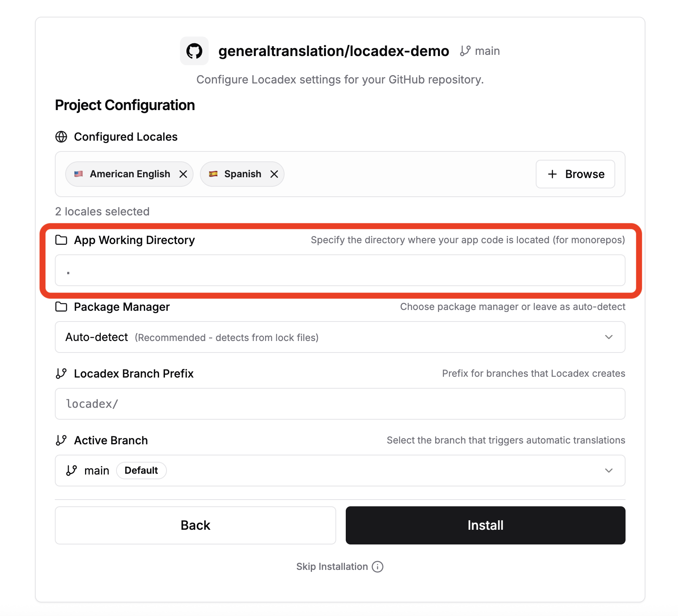Select the generaltranslation/locadex-demo repository title

pos(334,50)
